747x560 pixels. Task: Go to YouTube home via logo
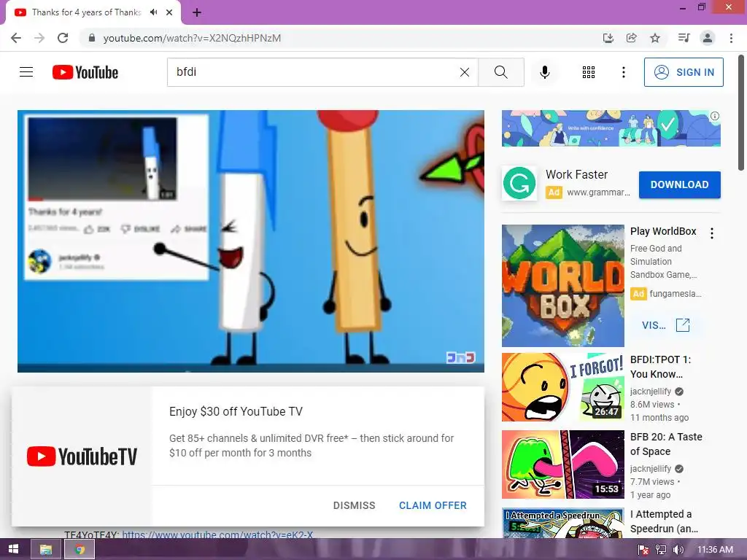tap(85, 72)
